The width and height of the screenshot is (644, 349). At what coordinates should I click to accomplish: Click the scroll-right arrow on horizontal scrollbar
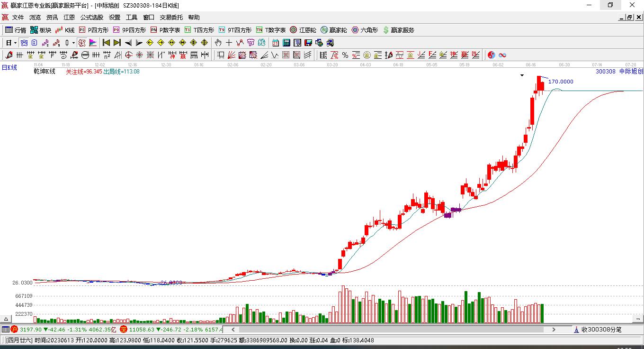click(555, 329)
